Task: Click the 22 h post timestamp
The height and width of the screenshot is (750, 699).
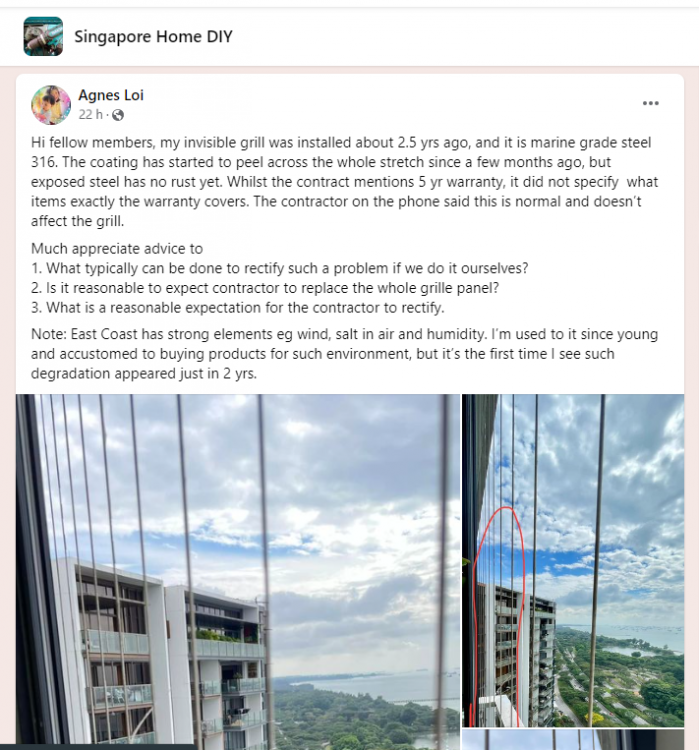Action: [90, 115]
